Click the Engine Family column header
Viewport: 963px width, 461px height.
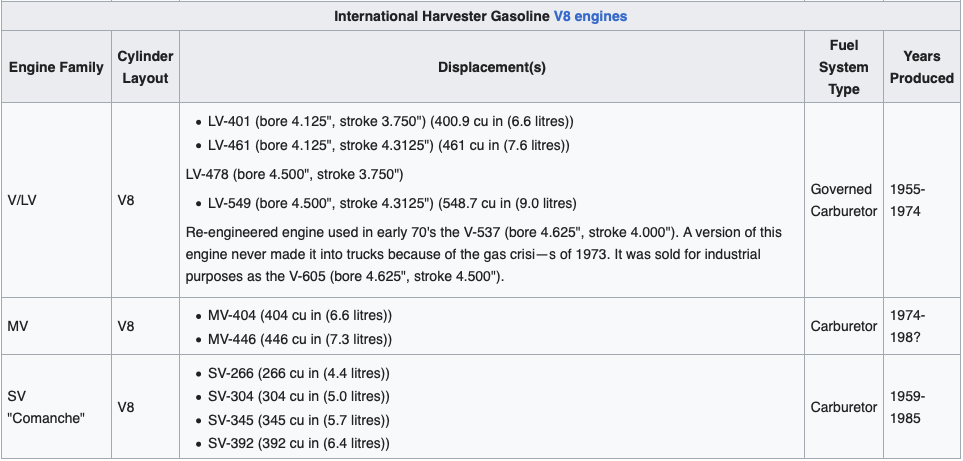[56, 67]
